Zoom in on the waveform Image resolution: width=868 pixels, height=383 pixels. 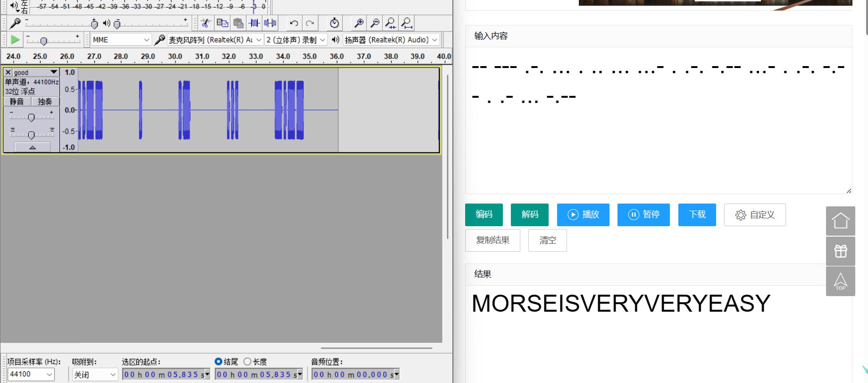point(359,23)
